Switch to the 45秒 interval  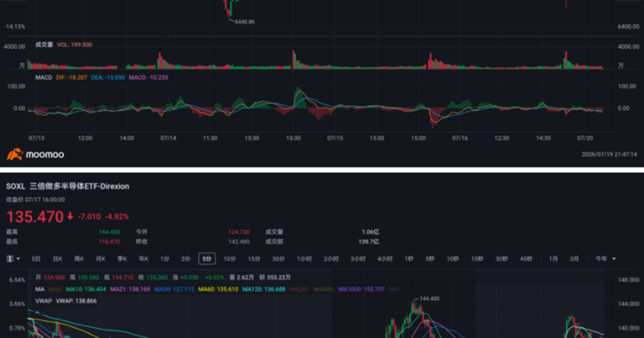526,258
